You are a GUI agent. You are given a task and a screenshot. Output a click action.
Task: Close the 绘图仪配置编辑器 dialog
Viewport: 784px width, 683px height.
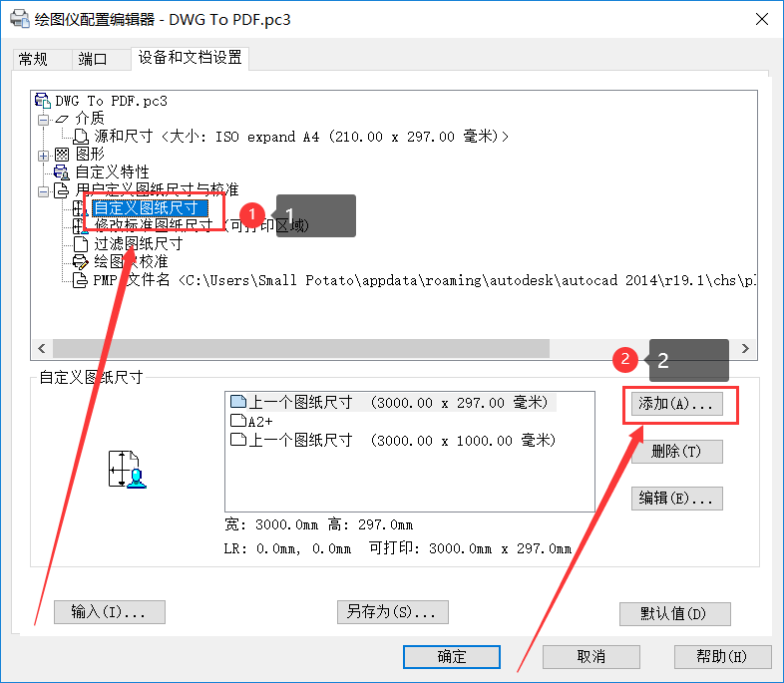click(761, 19)
